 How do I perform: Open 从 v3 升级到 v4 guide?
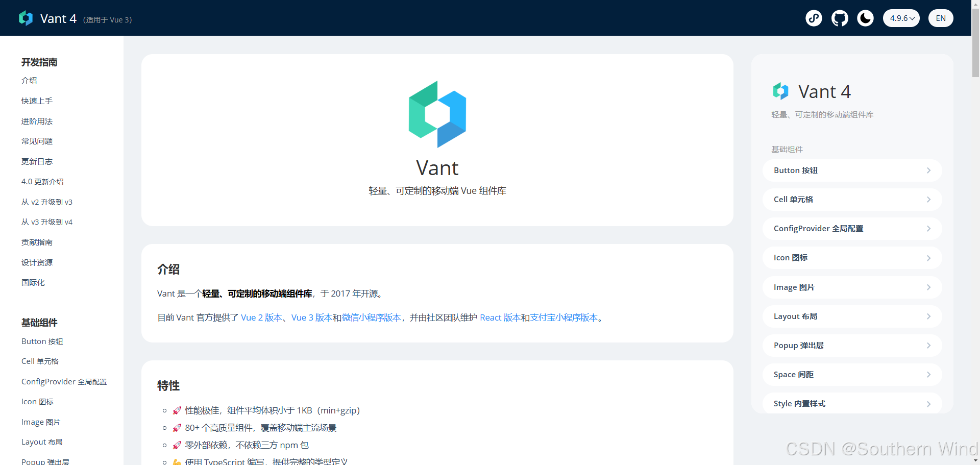pos(47,222)
